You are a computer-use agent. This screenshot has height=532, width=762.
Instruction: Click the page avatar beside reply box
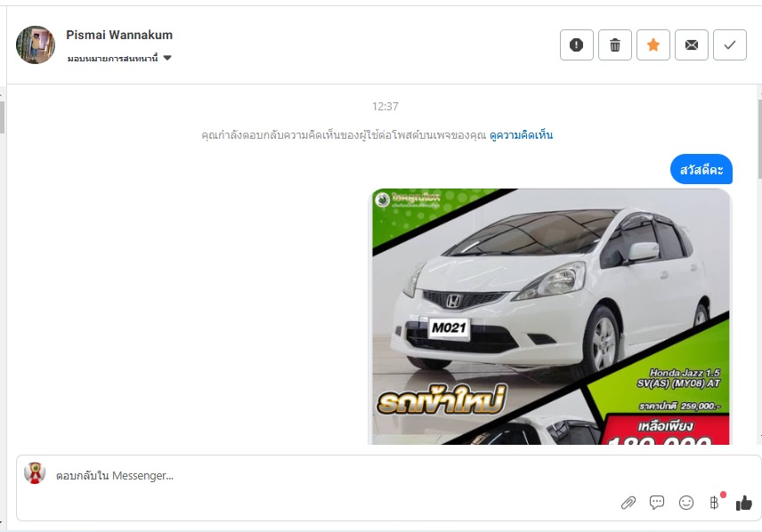pos(35,472)
